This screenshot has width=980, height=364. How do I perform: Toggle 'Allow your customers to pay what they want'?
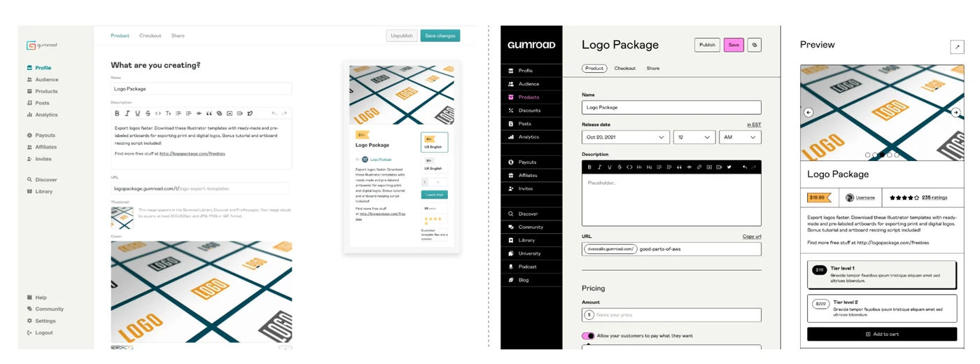coord(588,336)
